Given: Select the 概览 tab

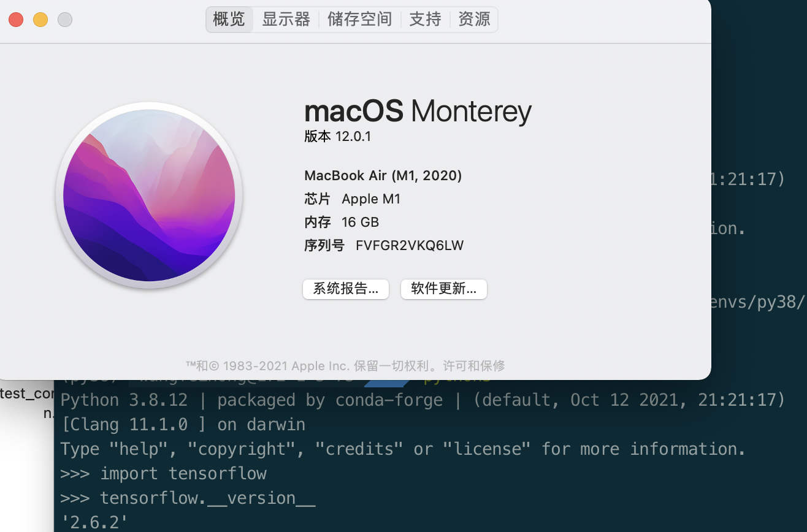Looking at the screenshot, I should point(229,19).
